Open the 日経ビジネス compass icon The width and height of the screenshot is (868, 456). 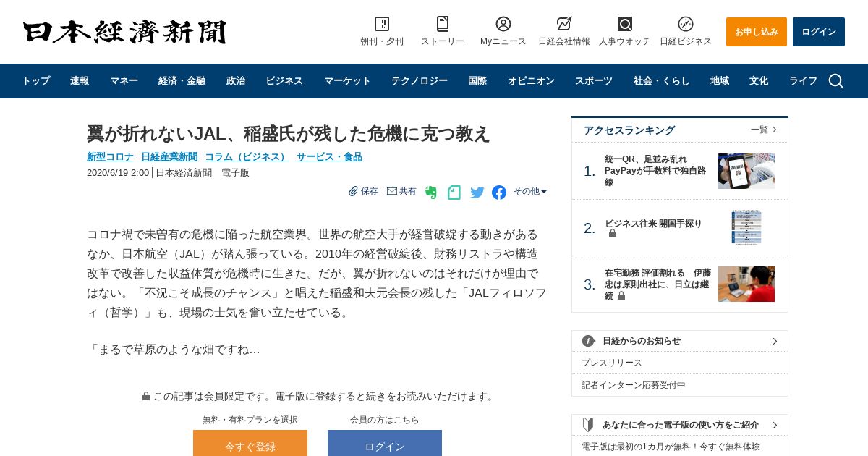[x=686, y=24]
